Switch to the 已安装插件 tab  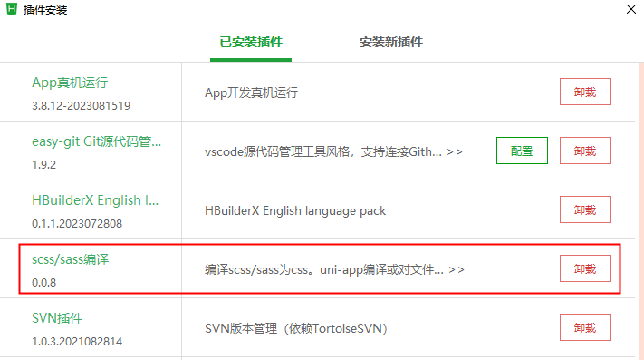tap(251, 42)
